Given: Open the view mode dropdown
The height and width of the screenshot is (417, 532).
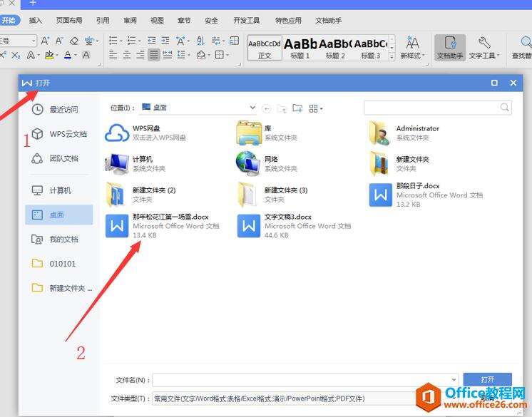Looking at the screenshot, I should pyautogui.click(x=315, y=108).
